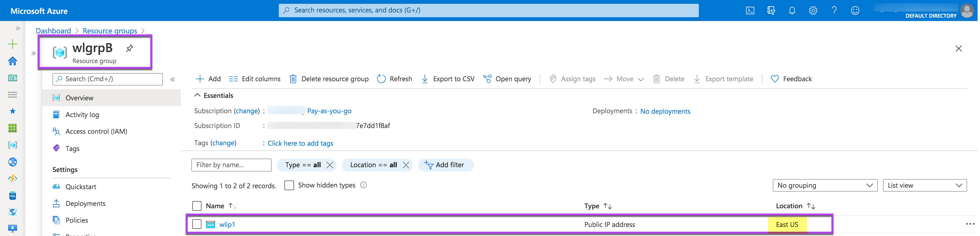Open All resources grid icon in sidebar

(x=13, y=128)
